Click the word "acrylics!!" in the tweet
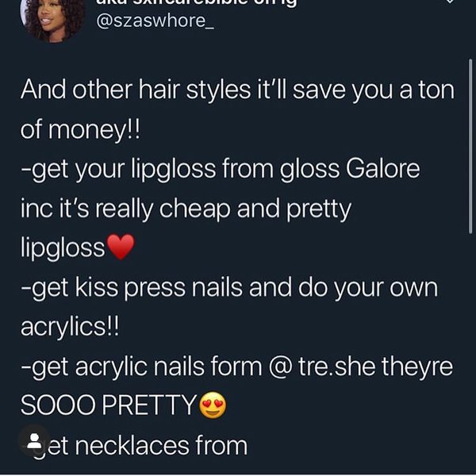476x476 pixels. [x=70, y=328]
